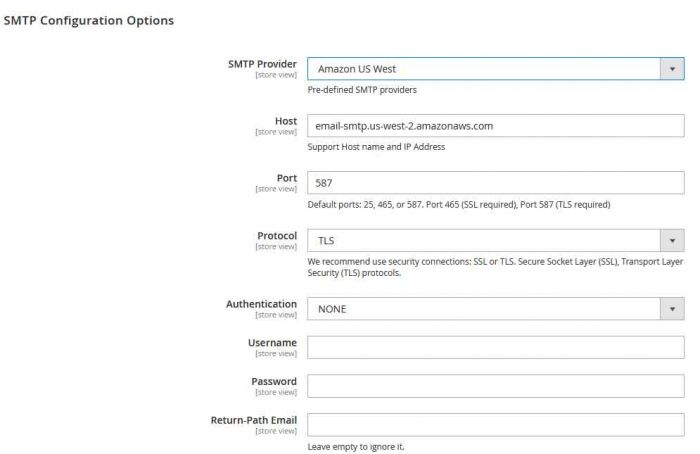Click the Authentication dropdown arrow button
700x454 pixels.
coord(672,309)
